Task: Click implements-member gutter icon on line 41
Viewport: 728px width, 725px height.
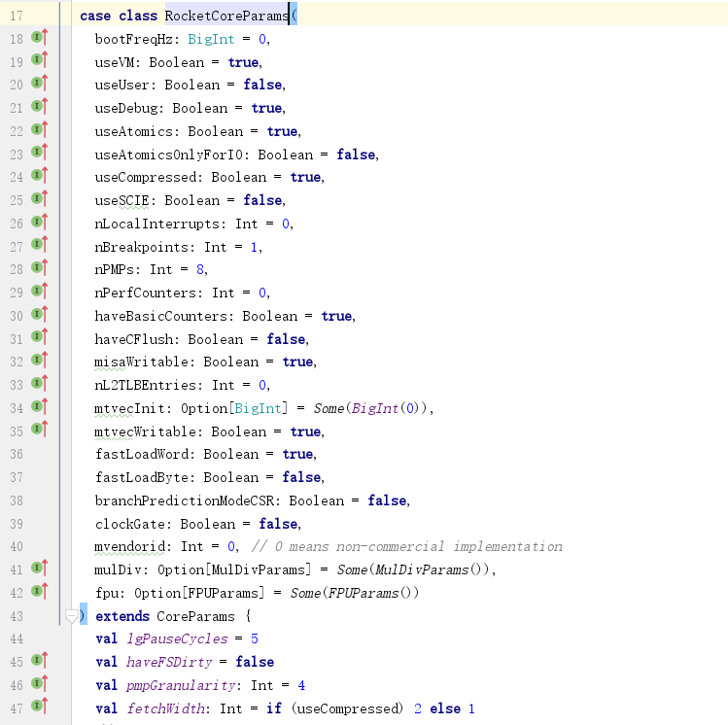Action: point(40,568)
